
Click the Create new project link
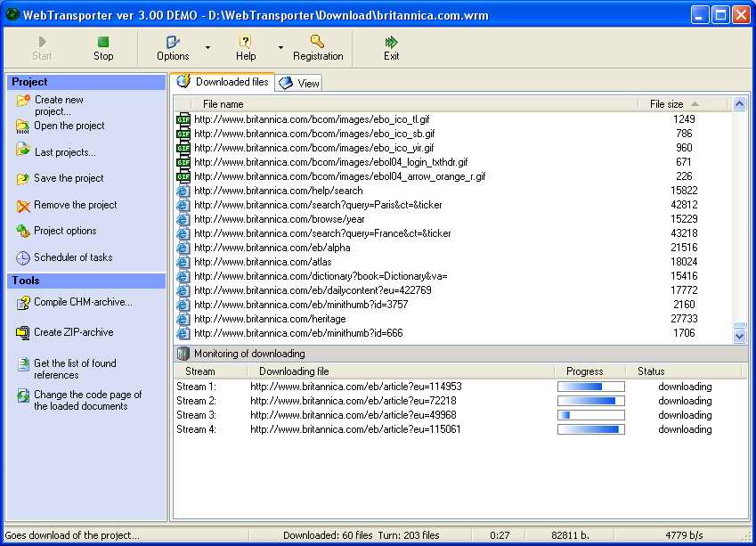pyautogui.click(x=59, y=105)
